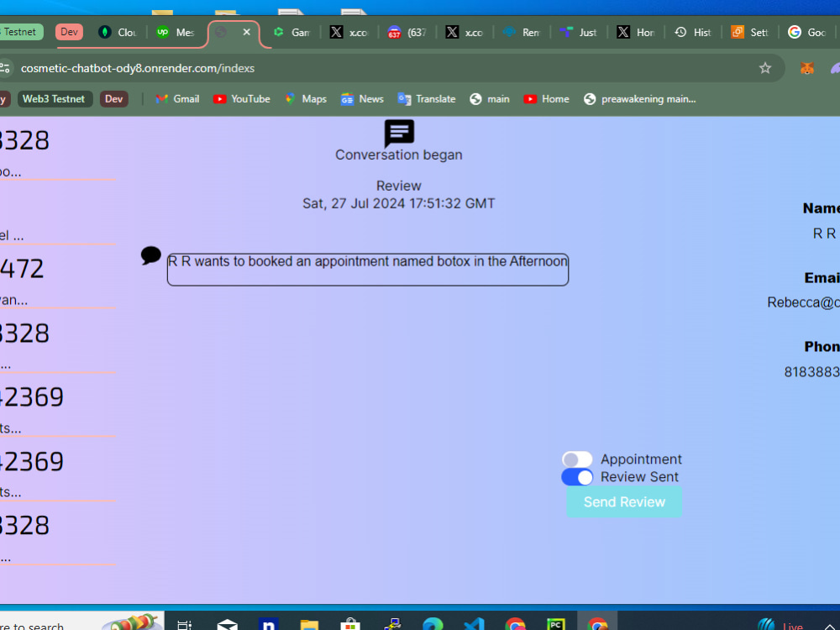Open the main bookmark

[490, 98]
